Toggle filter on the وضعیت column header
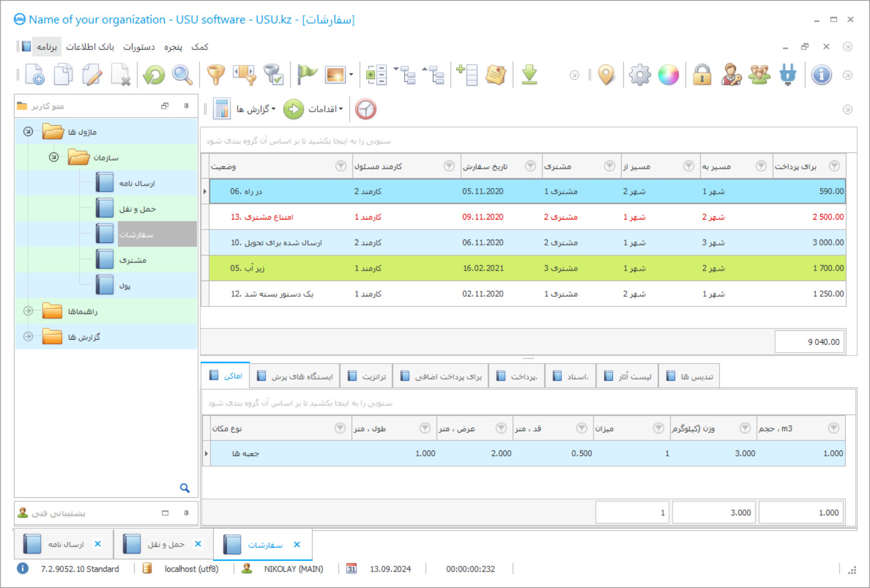 (340, 166)
